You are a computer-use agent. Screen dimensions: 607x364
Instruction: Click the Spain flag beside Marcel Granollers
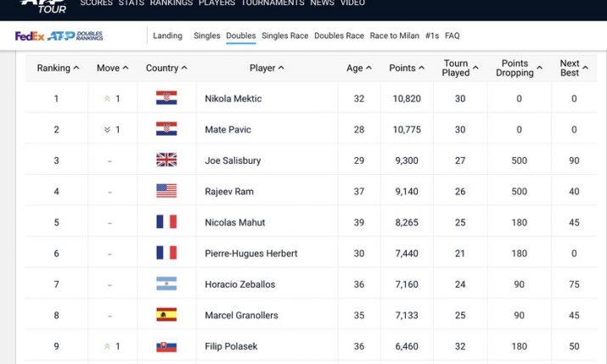coord(166,315)
